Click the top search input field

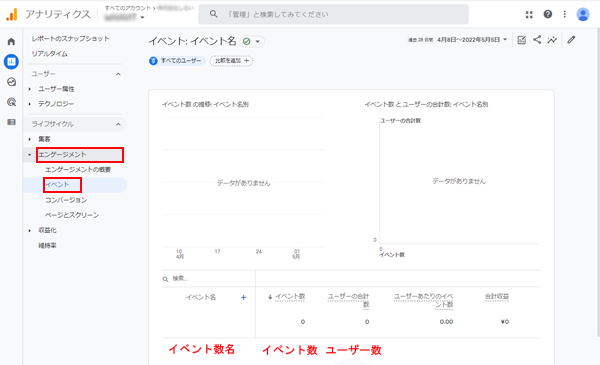point(333,14)
